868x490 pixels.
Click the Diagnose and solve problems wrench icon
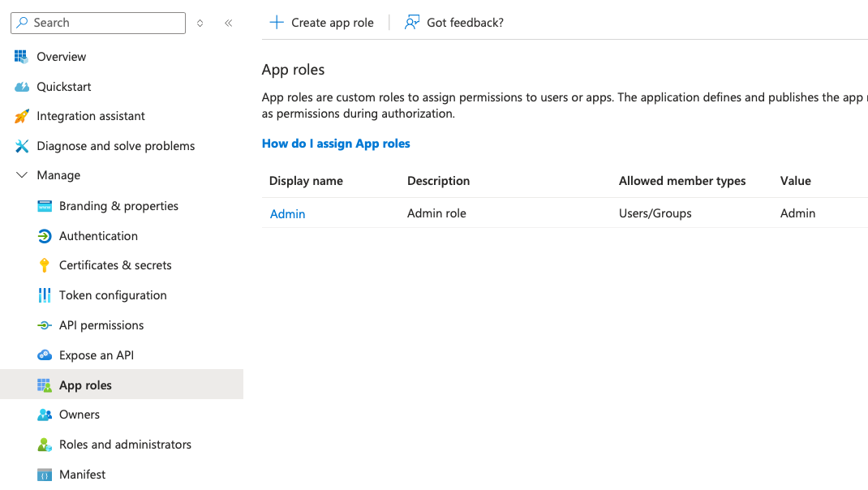[x=22, y=145]
